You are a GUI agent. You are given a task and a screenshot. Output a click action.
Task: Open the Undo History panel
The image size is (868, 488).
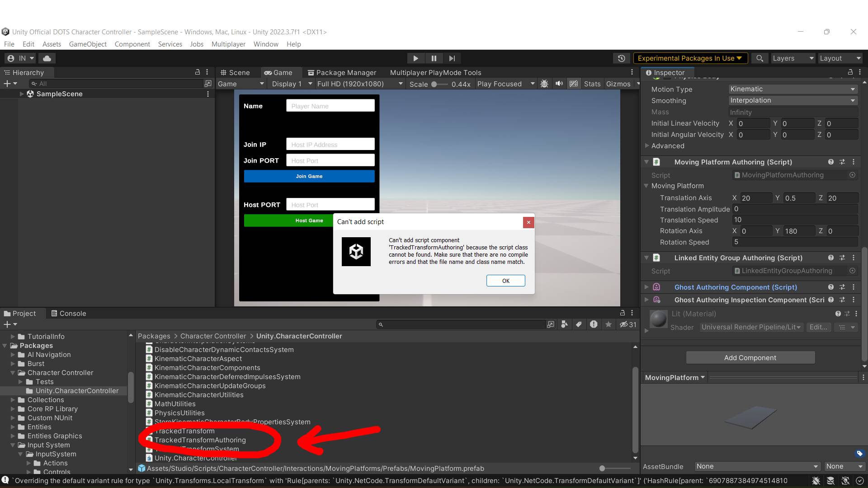coord(622,58)
